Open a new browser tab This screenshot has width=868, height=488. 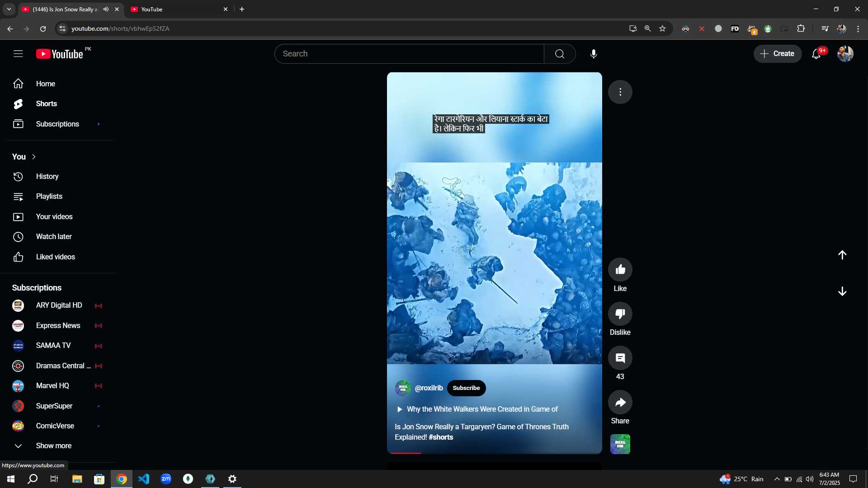coord(242,9)
